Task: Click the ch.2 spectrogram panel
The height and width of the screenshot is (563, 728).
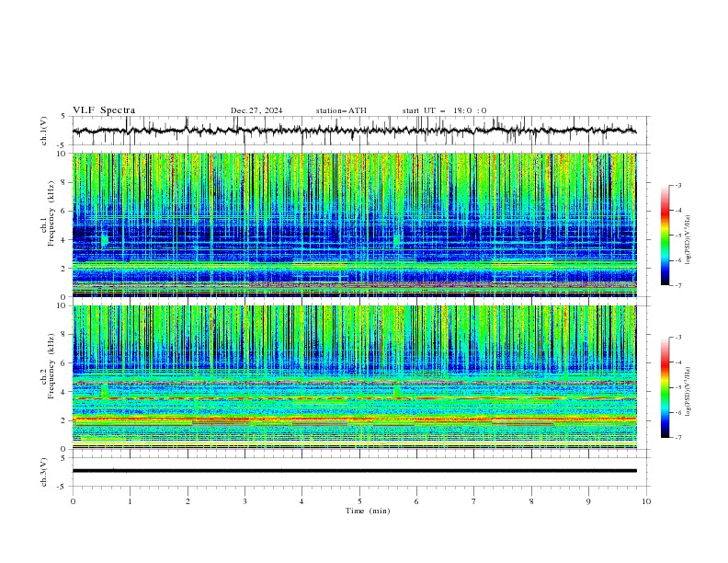Action: point(354,377)
